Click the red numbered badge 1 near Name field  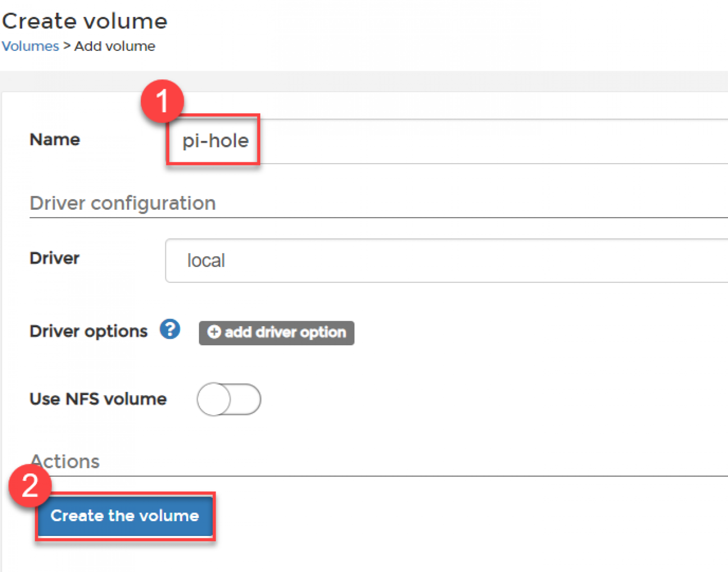point(162,101)
